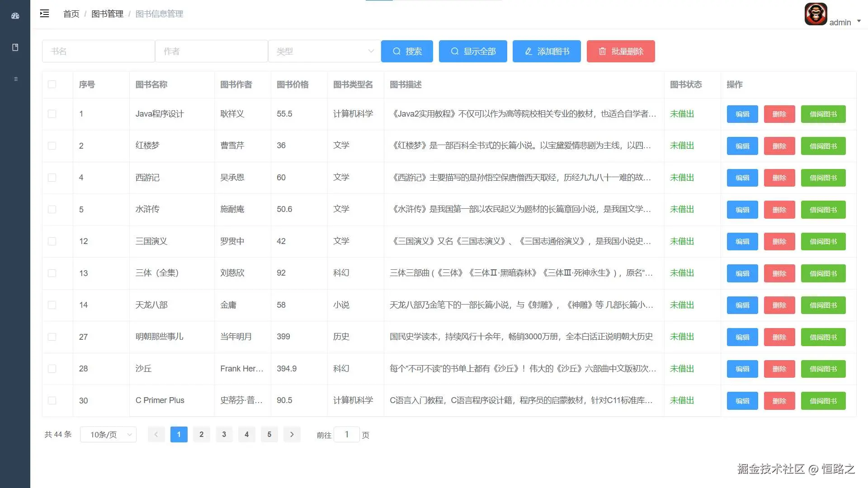The width and height of the screenshot is (868, 488).
Task: Click 编辑 button for 红楼梦
Action: pos(742,146)
